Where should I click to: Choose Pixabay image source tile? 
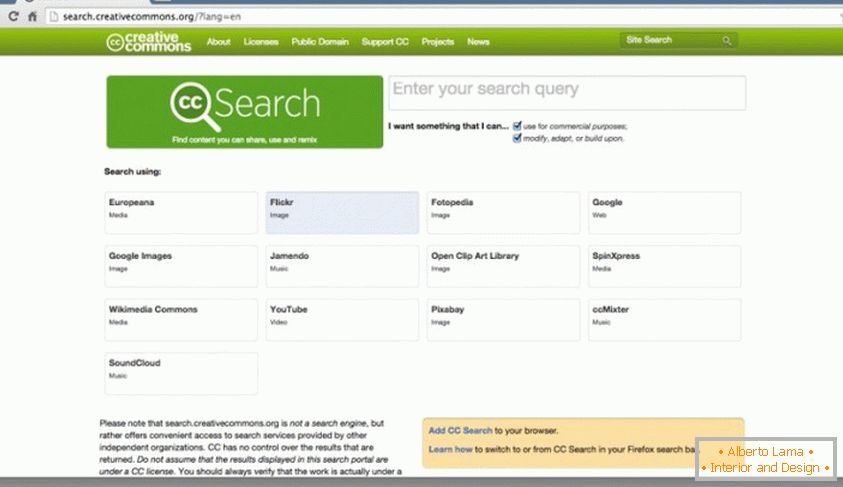click(x=503, y=320)
